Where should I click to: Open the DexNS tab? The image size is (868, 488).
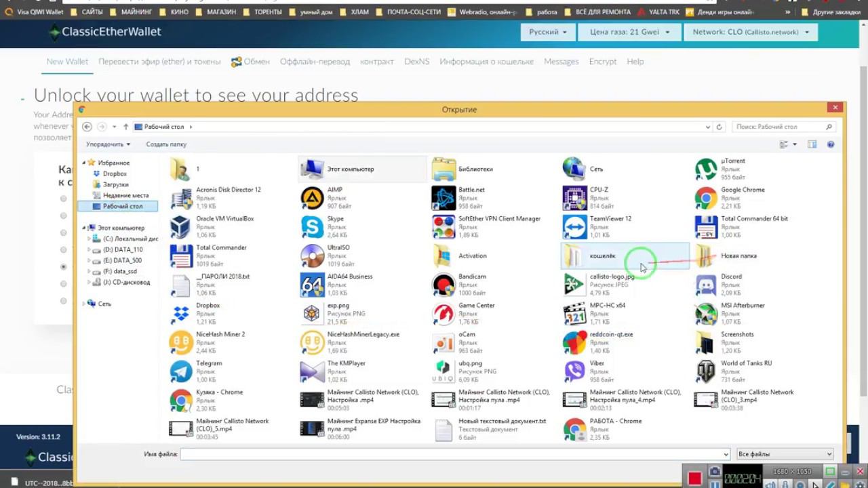click(416, 62)
